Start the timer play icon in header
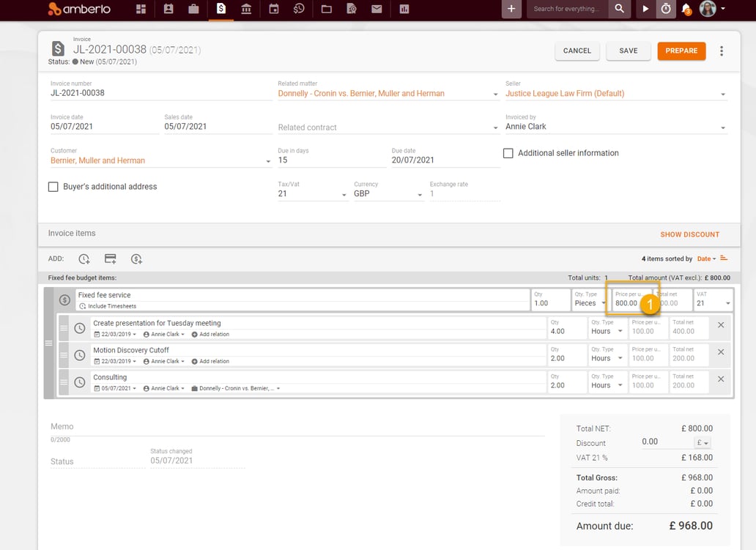 [645, 9]
